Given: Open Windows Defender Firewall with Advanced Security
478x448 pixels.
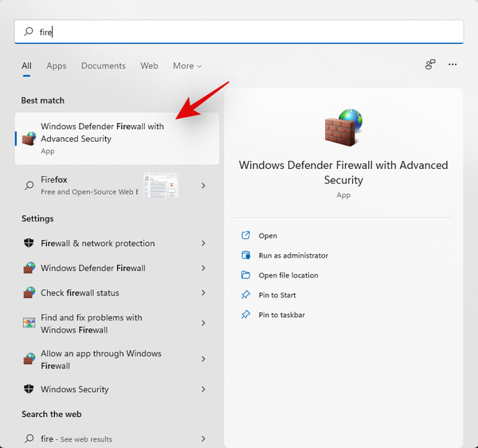Looking at the screenshot, I should 102,138.
